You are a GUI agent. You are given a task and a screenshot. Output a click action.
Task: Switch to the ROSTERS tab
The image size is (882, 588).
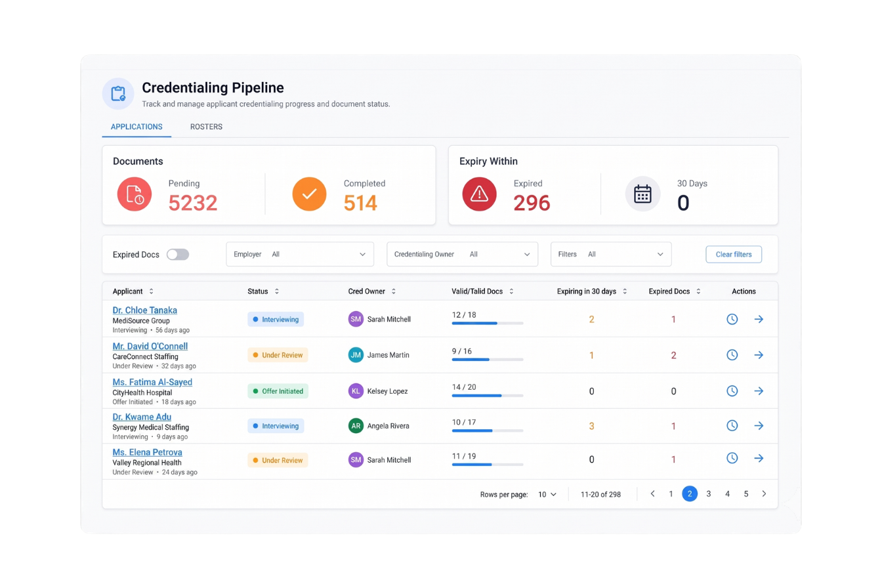[x=206, y=127]
